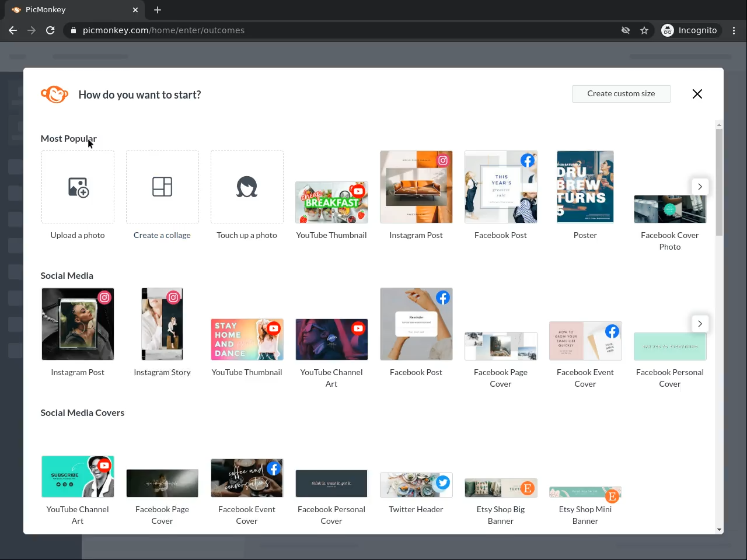The height and width of the screenshot is (560, 747).
Task: Choose the Upload a photo icon
Action: pos(78,187)
